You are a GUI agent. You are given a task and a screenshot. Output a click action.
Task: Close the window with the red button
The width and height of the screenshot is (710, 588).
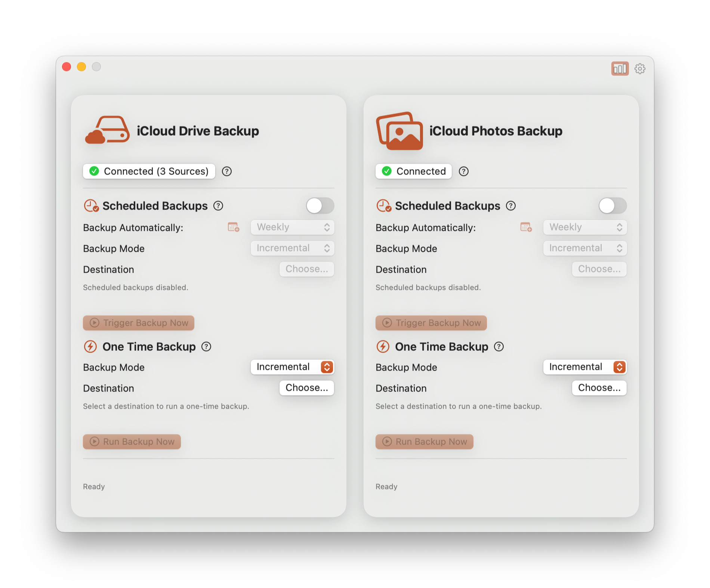pos(67,67)
